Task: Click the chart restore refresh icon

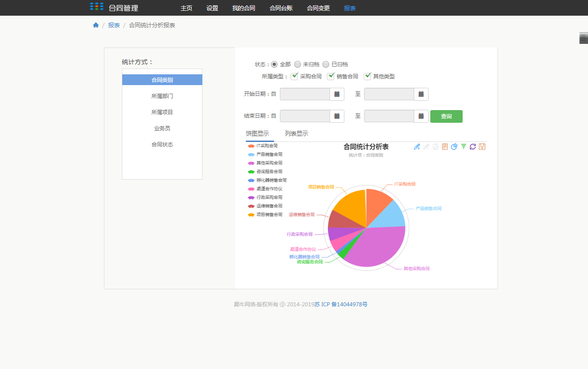Action: pyautogui.click(x=472, y=146)
